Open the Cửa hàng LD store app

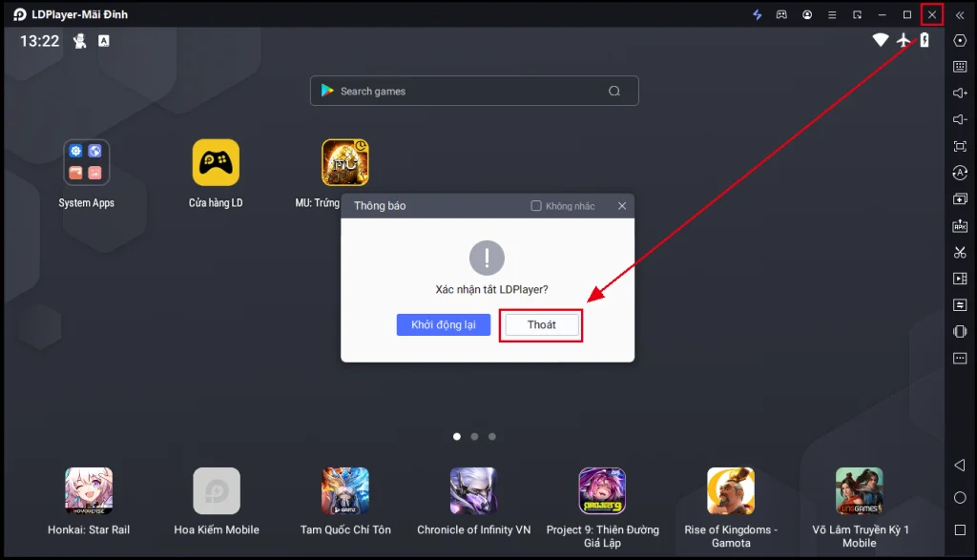pyautogui.click(x=216, y=162)
